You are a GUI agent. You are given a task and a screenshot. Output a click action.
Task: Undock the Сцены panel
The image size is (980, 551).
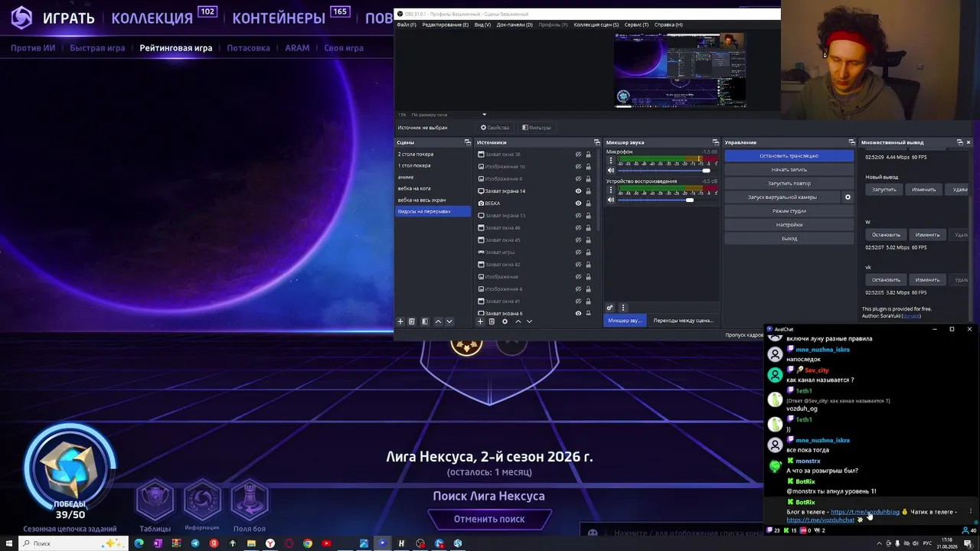[468, 142]
